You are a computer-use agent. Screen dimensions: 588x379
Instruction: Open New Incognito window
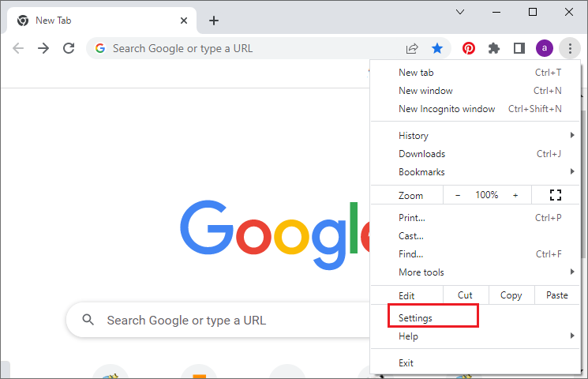475,109
